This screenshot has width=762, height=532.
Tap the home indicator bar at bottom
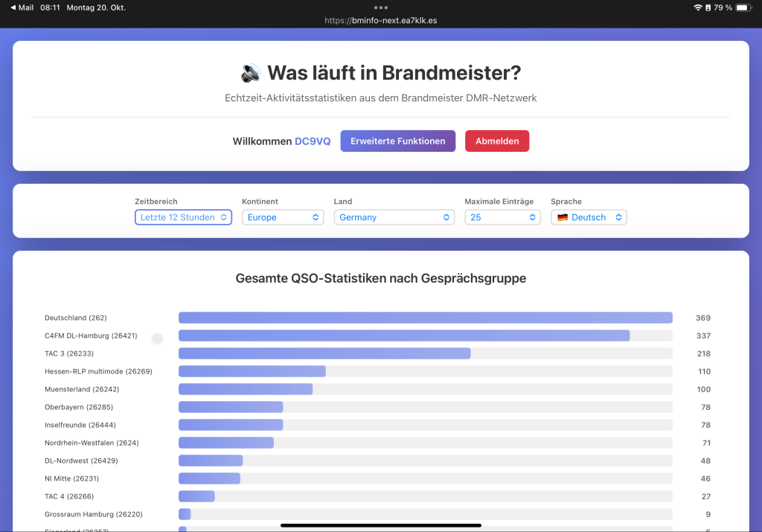[x=381, y=525]
